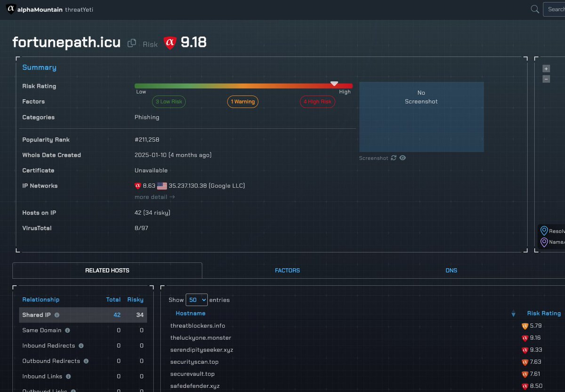The width and height of the screenshot is (565, 392).
Task: Open info icon for Outbound Redirects
Action: [x=86, y=361]
